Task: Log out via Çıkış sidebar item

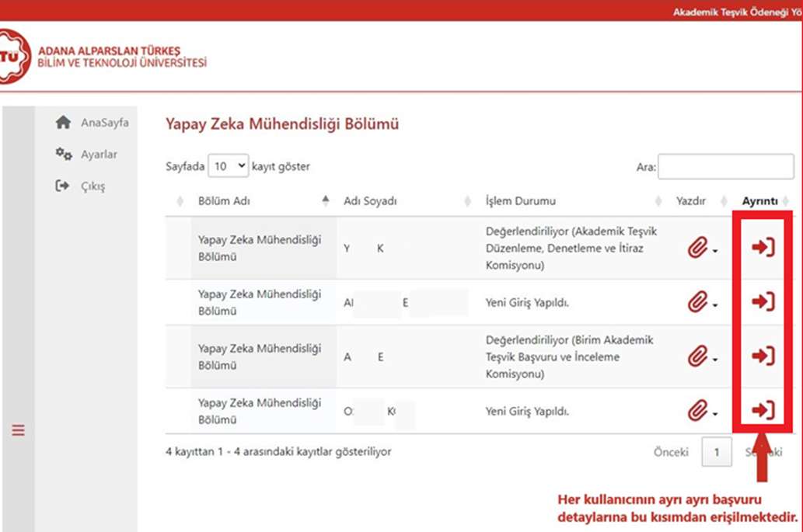Action: pyautogui.click(x=80, y=186)
